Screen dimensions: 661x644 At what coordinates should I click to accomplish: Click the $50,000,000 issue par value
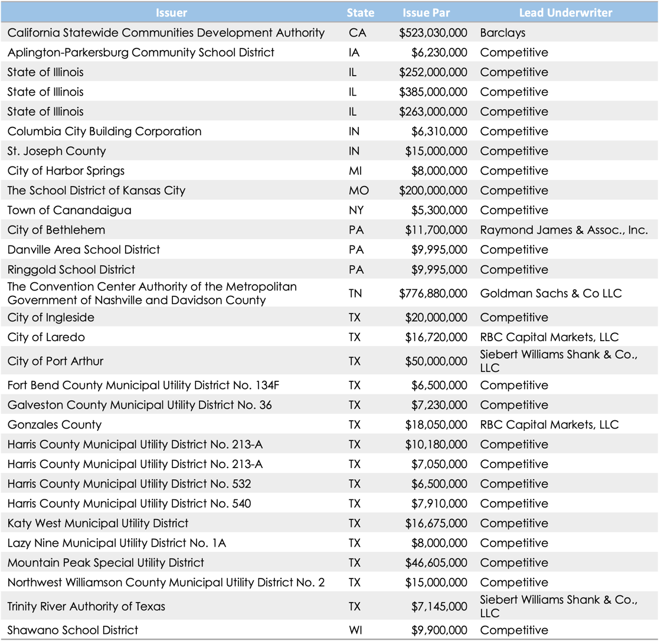tap(436, 361)
